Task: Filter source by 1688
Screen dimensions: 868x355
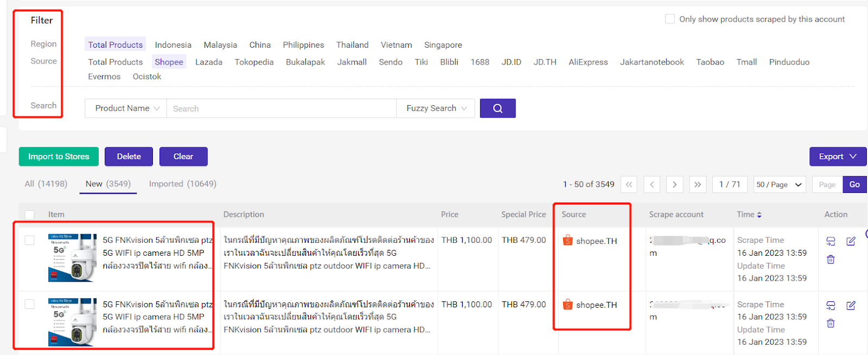Action: [x=480, y=62]
